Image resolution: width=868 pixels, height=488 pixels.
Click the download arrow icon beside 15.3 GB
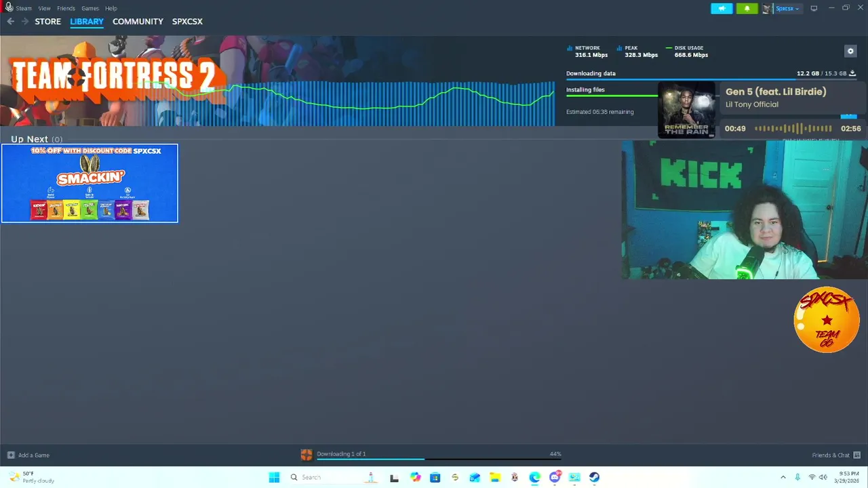852,73
